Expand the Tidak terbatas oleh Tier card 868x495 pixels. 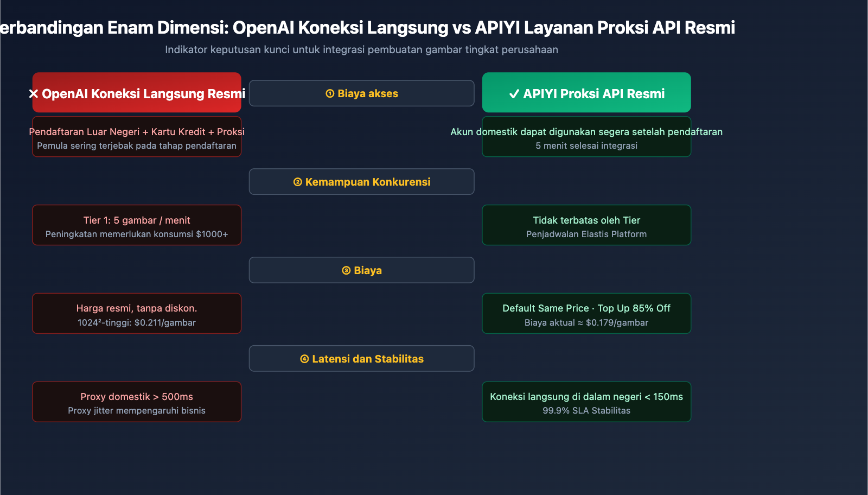coord(586,225)
